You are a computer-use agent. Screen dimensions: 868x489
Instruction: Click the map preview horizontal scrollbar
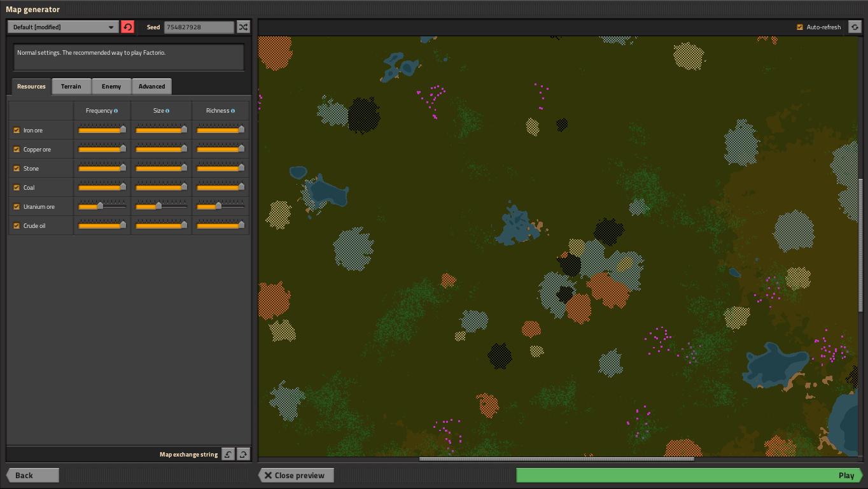point(557,458)
